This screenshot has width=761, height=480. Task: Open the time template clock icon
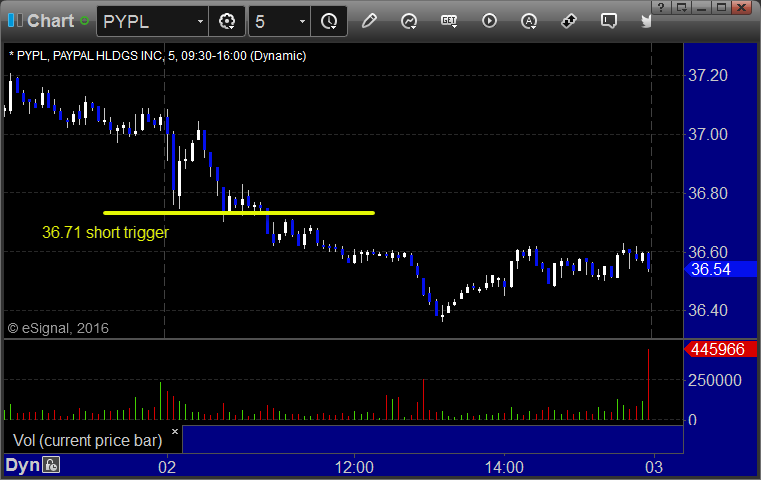coord(329,21)
